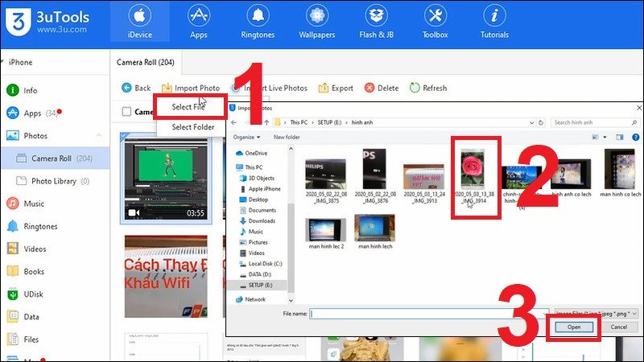
Task: Open the Tutorials section
Action: (x=494, y=22)
